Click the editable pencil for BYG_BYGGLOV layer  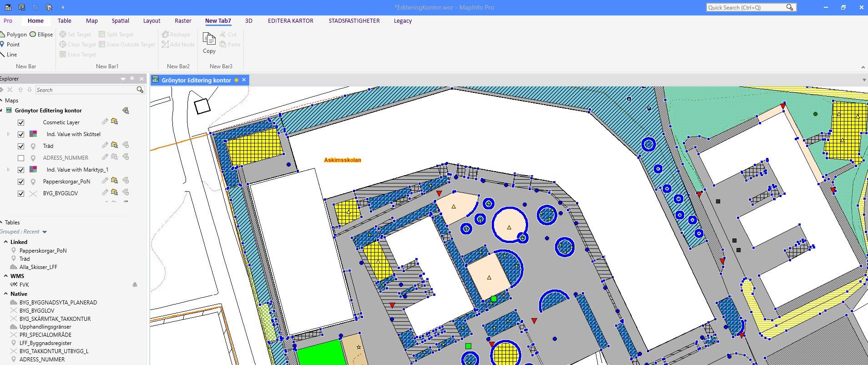[x=105, y=193]
